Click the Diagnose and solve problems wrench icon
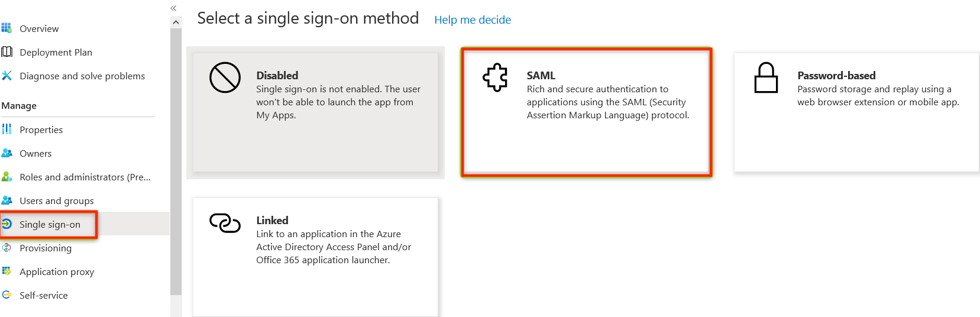Image resolution: width=980 pixels, height=317 pixels. pyautogui.click(x=7, y=75)
